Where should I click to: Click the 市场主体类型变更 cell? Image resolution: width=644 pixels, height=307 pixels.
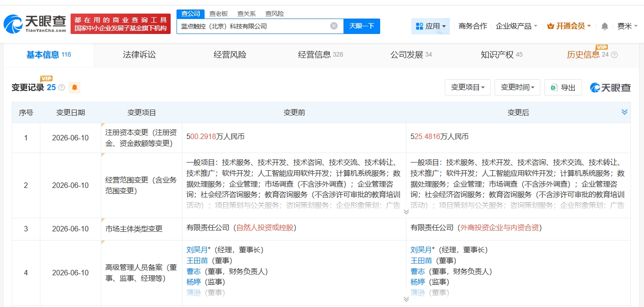click(x=142, y=229)
